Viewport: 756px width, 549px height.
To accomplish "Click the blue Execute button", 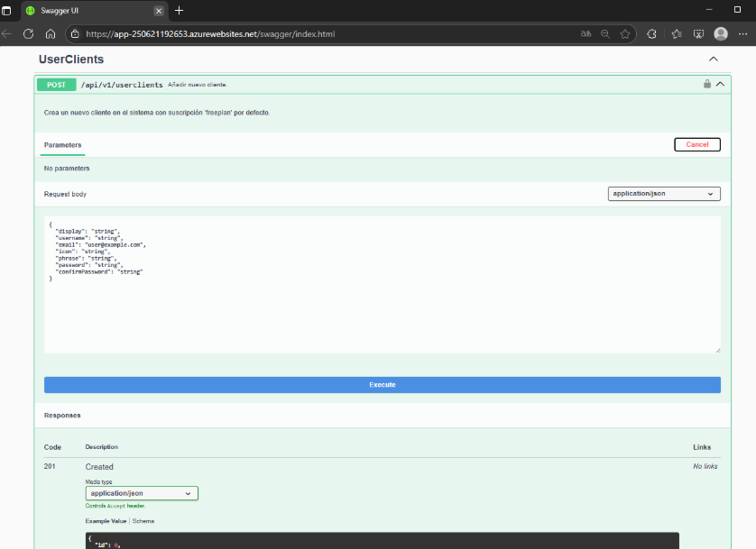I will [x=383, y=385].
